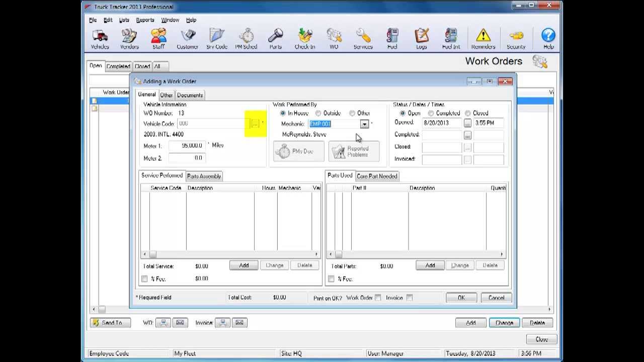Open the Security key icon

point(516,39)
